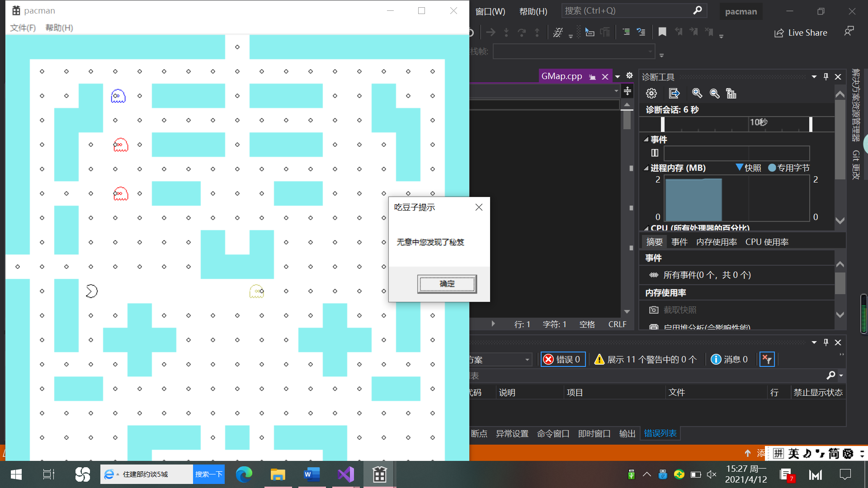
Task: Collapse the CPU section triangle
Action: pos(646,228)
